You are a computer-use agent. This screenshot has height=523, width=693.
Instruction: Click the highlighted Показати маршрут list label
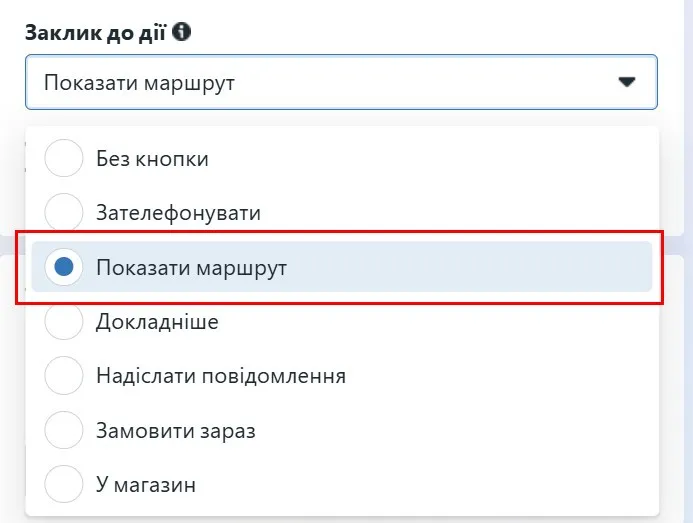191,267
